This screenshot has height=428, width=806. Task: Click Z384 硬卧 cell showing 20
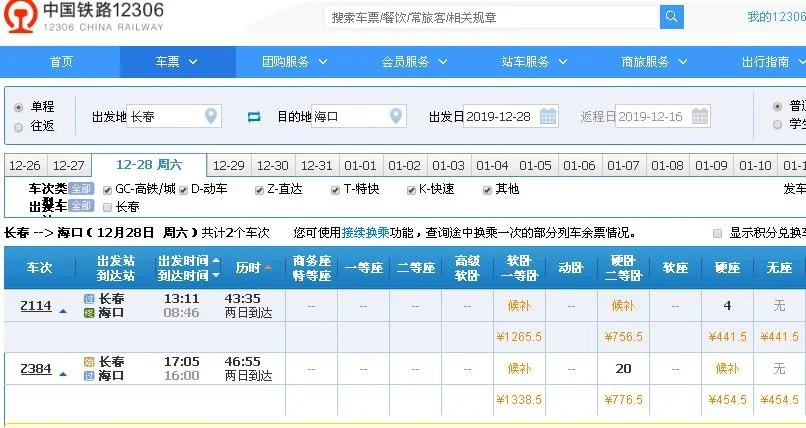click(624, 368)
